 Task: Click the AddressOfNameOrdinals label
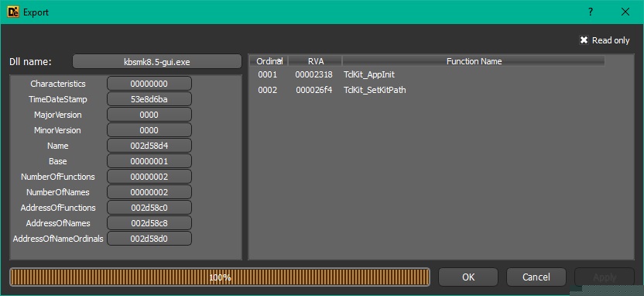pyautogui.click(x=58, y=239)
